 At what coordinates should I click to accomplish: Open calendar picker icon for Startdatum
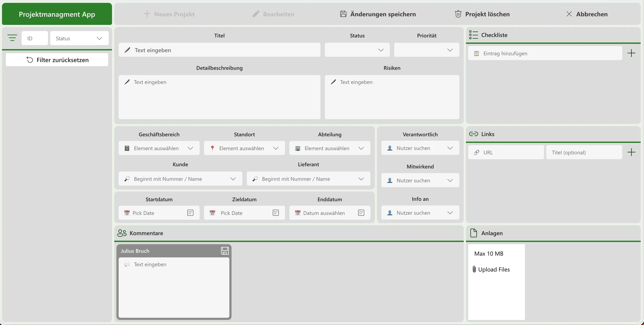click(190, 213)
